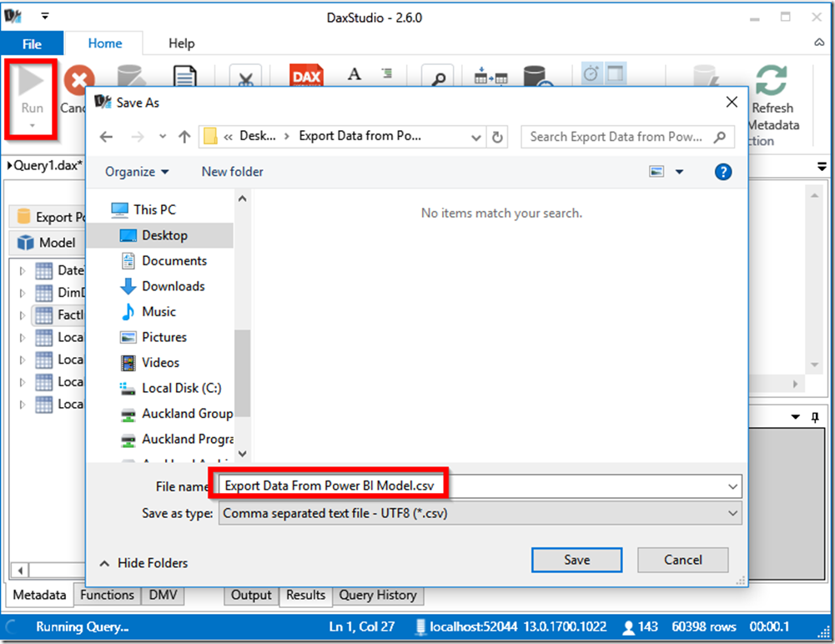Viewport: 835px width, 644px height.
Task: Click the Refresh Metadata icon
Action: (x=772, y=80)
